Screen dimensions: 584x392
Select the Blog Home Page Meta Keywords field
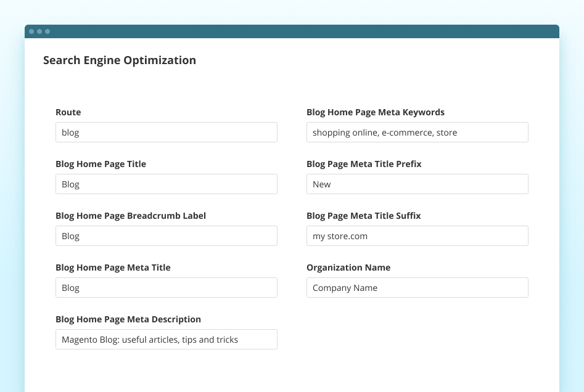(417, 132)
